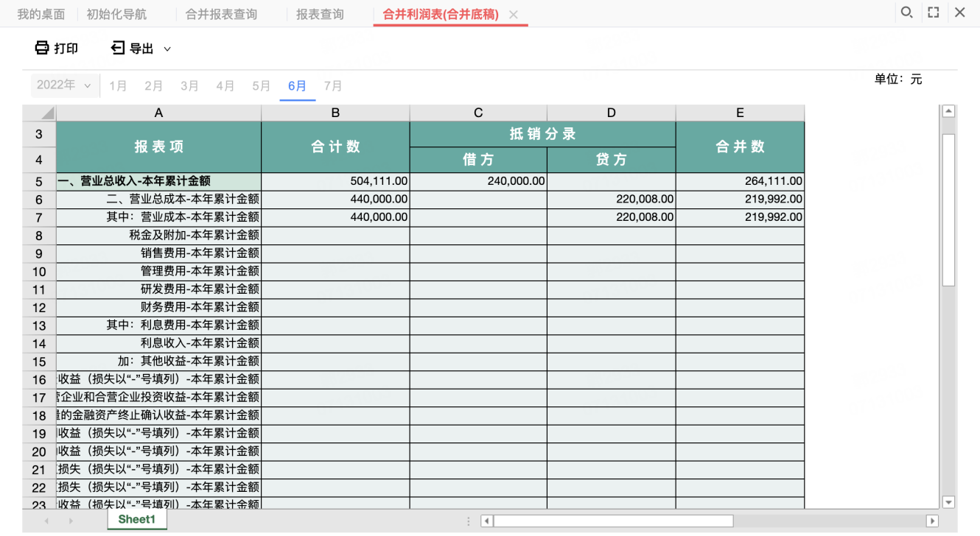Switch to 合并报表查询 tab
The height and width of the screenshot is (536, 980).
(x=222, y=14)
